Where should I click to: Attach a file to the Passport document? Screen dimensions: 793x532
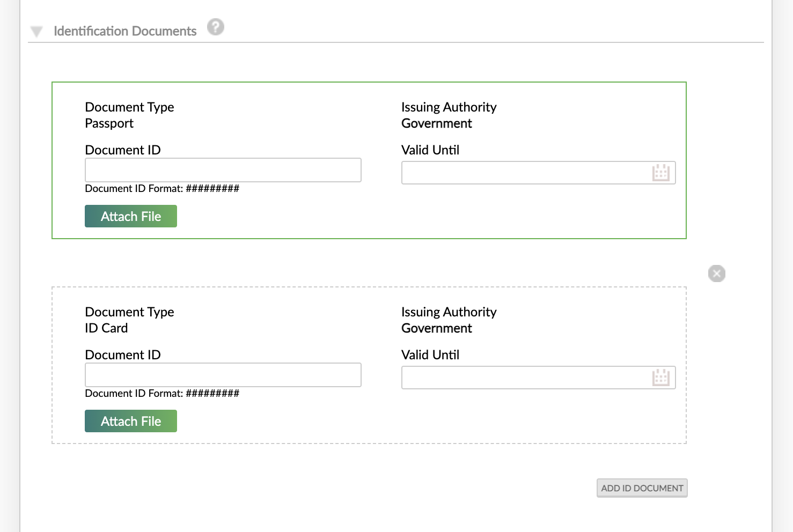[130, 216]
